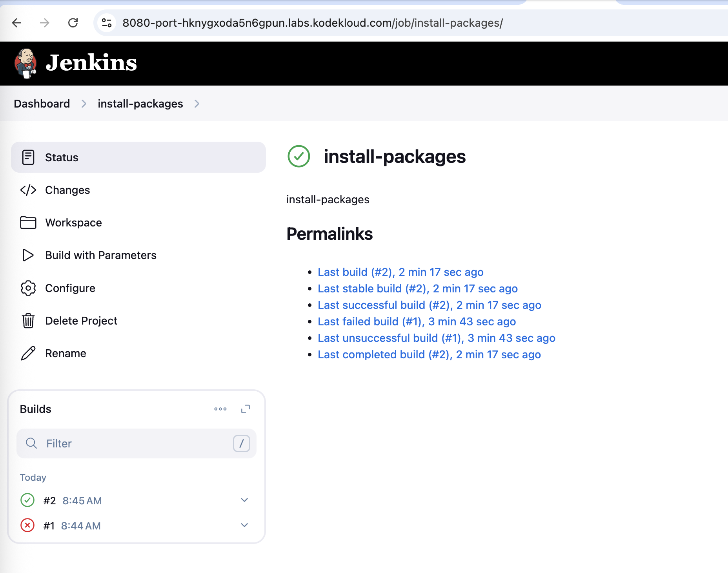Viewport: 728px width, 573px height.
Task: Click the Builds three-dots options icon
Action: click(220, 409)
